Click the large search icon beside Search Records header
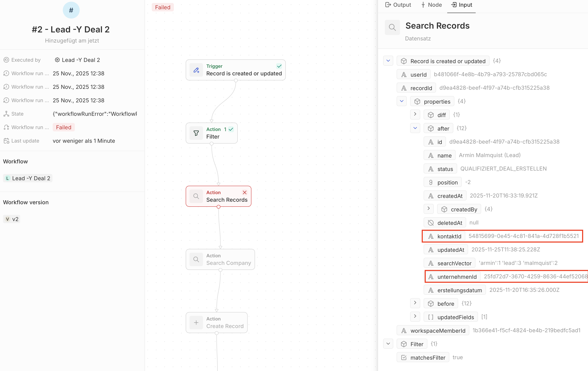Image resolution: width=588 pixels, height=371 pixels. (x=392, y=27)
